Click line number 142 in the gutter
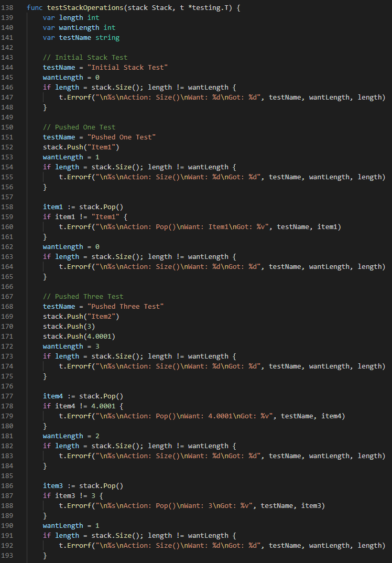 coord(7,47)
